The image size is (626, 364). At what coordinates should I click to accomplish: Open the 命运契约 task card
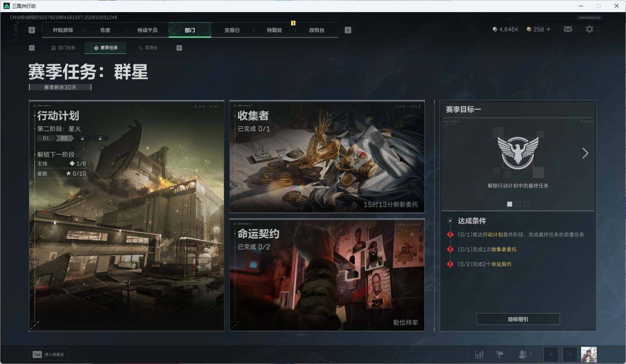[x=327, y=275]
